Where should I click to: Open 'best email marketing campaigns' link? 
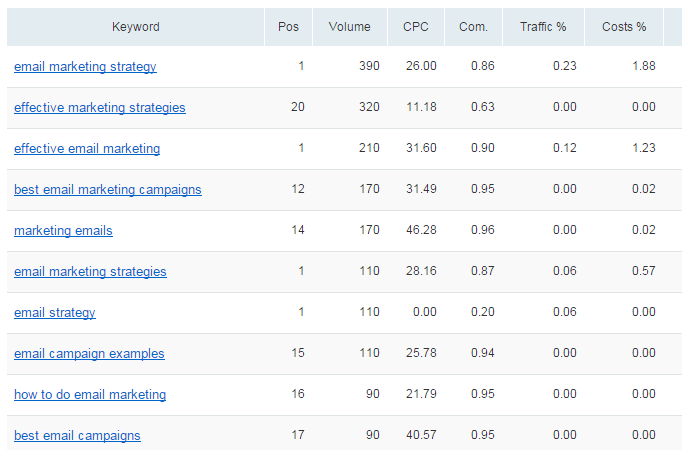[108, 190]
